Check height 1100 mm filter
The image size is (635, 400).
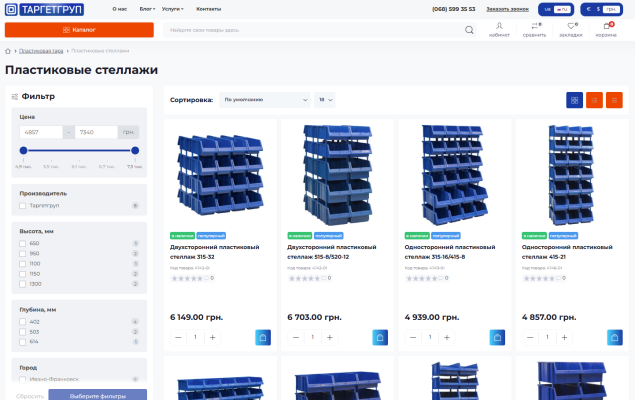point(23,264)
